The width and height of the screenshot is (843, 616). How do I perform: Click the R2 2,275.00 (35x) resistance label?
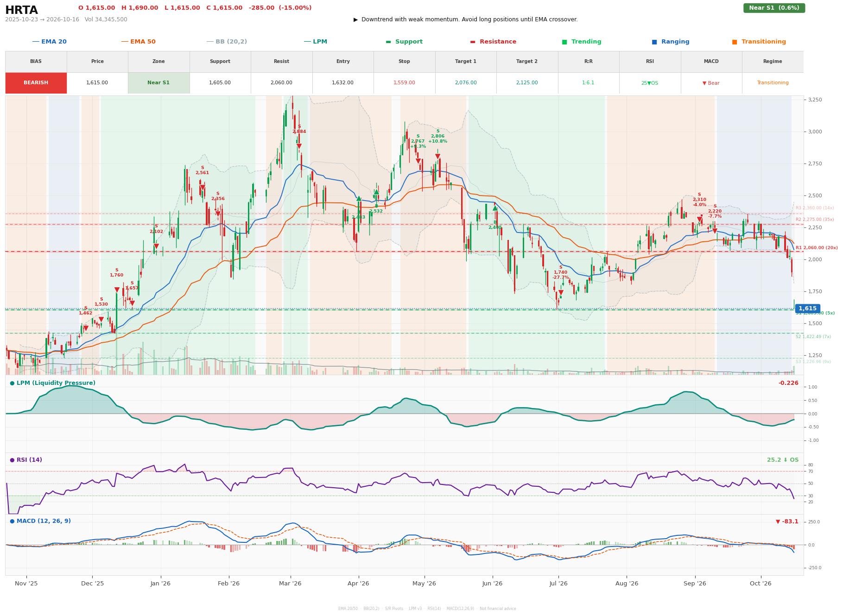click(814, 220)
